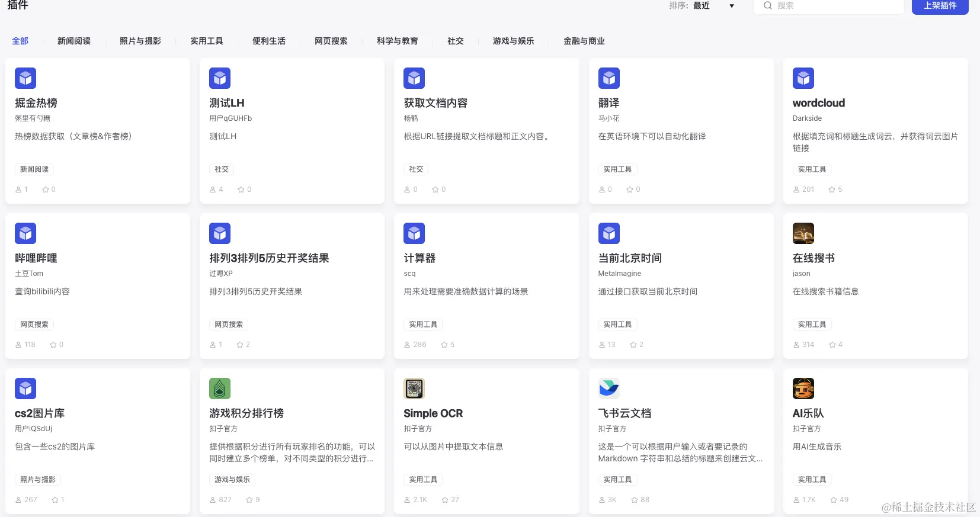Click description 用AI生成音乐

click(x=817, y=447)
